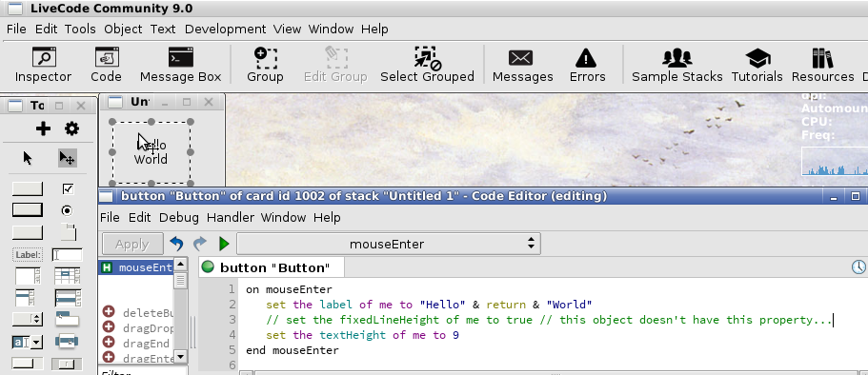
Task: Open the Messages toolbar icon
Action: tap(522, 65)
